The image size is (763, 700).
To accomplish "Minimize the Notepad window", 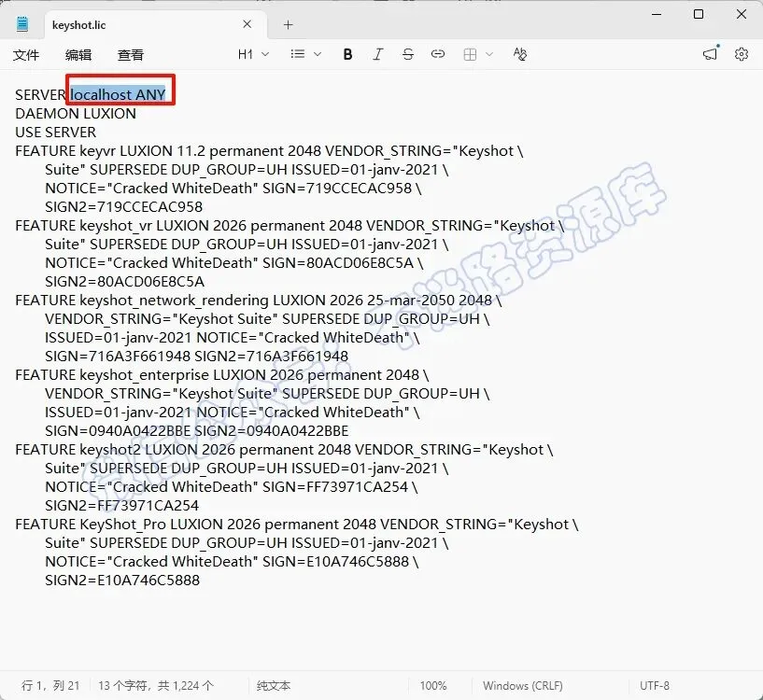I will [657, 14].
